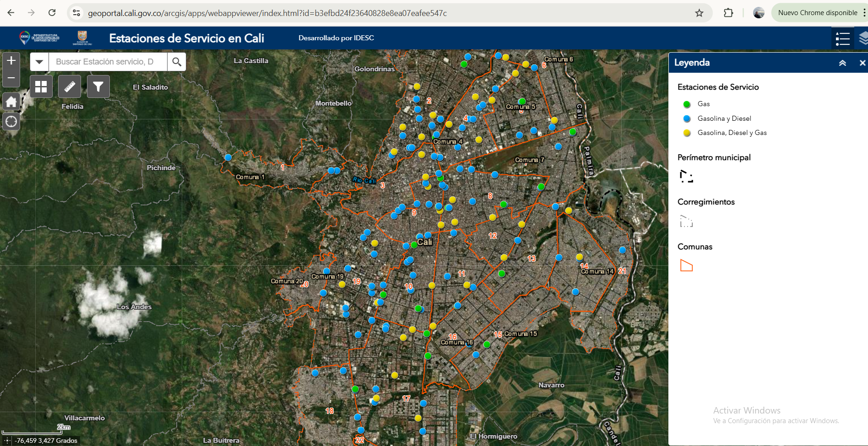
Task: Bookmark this page with the star
Action: 699,13
